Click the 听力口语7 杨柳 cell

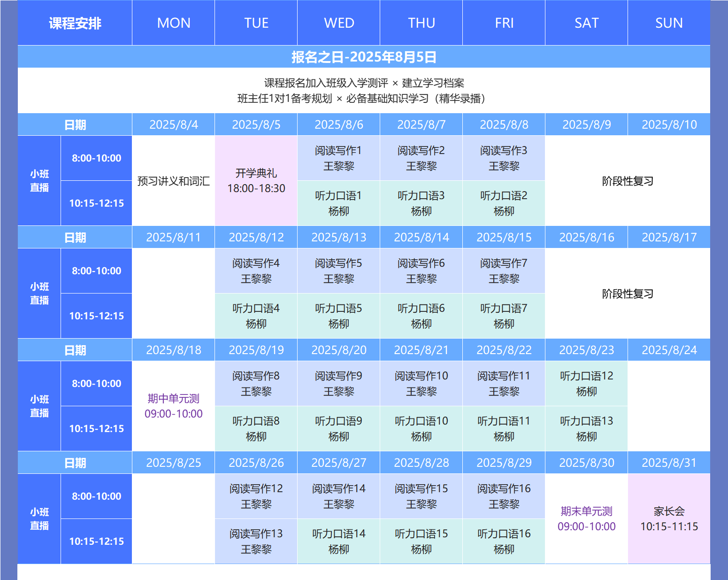click(504, 316)
